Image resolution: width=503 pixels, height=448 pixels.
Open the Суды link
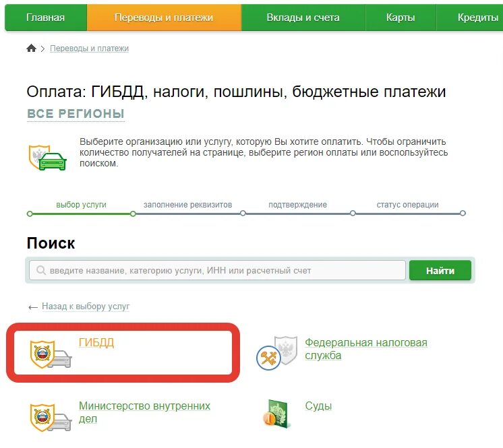point(318,406)
